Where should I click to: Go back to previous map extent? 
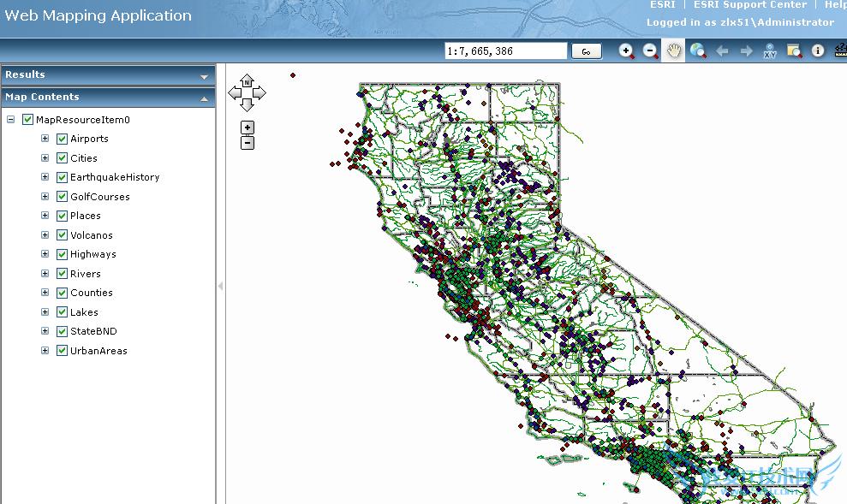[x=722, y=51]
